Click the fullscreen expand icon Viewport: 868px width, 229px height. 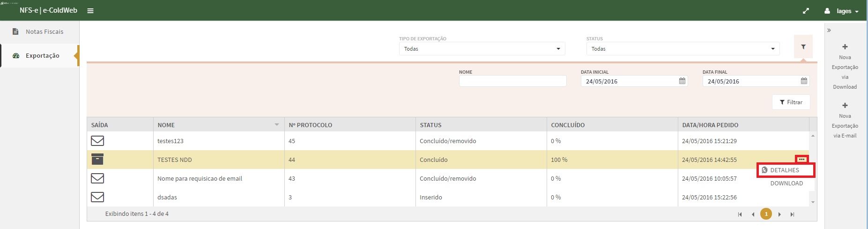tap(806, 11)
